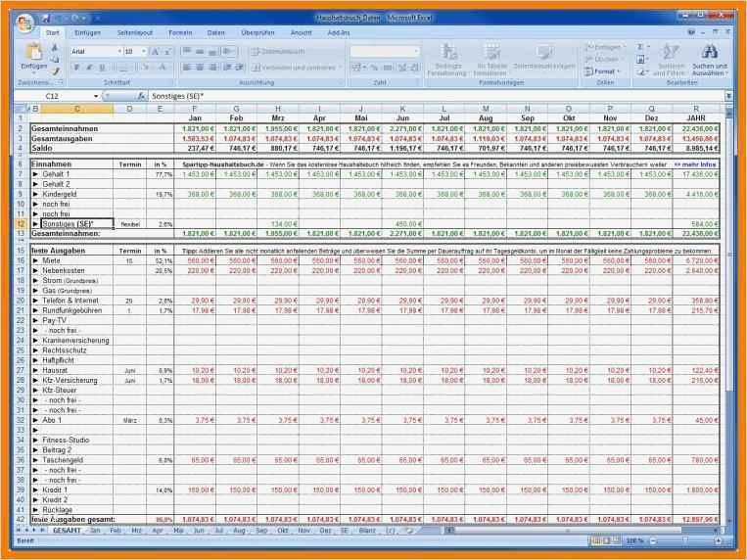Image resolution: width=747 pixels, height=560 pixels.
Task: Click the Name Box showing C12
Action: point(53,96)
